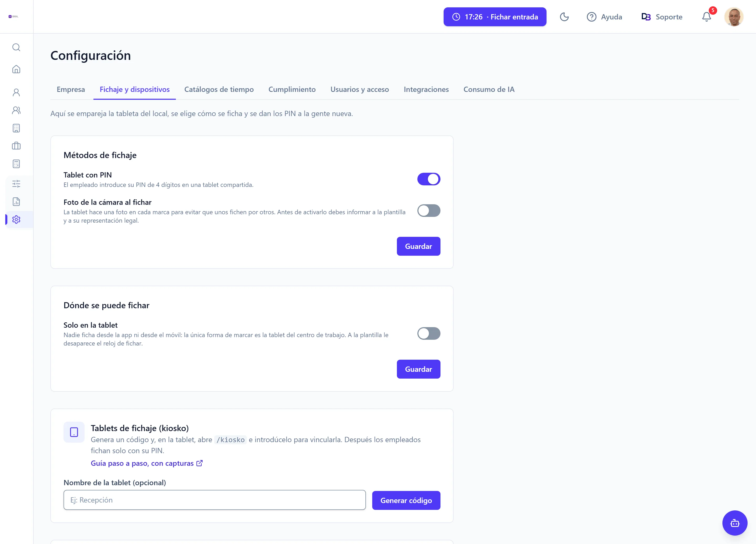Toggle dark mode moon icon
This screenshot has height=544, width=756.
point(564,17)
